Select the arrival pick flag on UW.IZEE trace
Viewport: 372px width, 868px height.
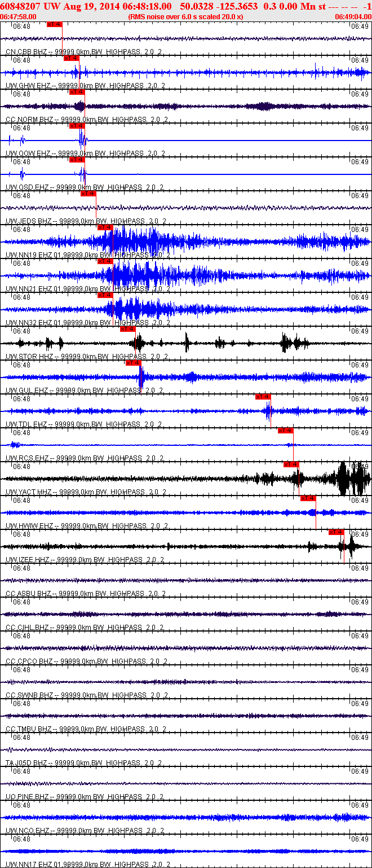point(336,532)
